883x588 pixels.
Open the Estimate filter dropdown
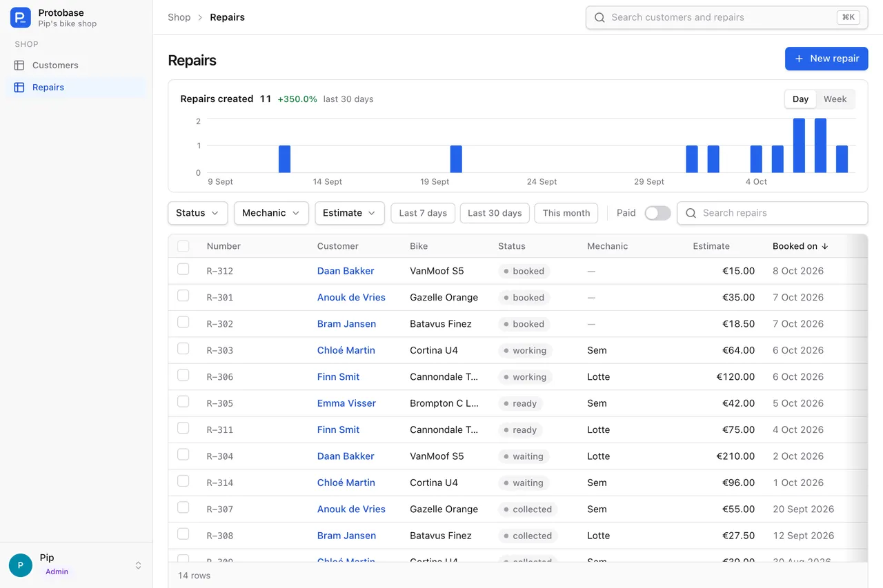click(x=350, y=213)
